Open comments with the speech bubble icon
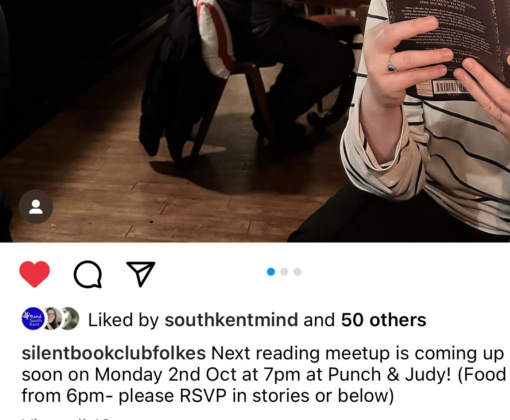Viewport: 510px width, 420px height. click(x=88, y=274)
